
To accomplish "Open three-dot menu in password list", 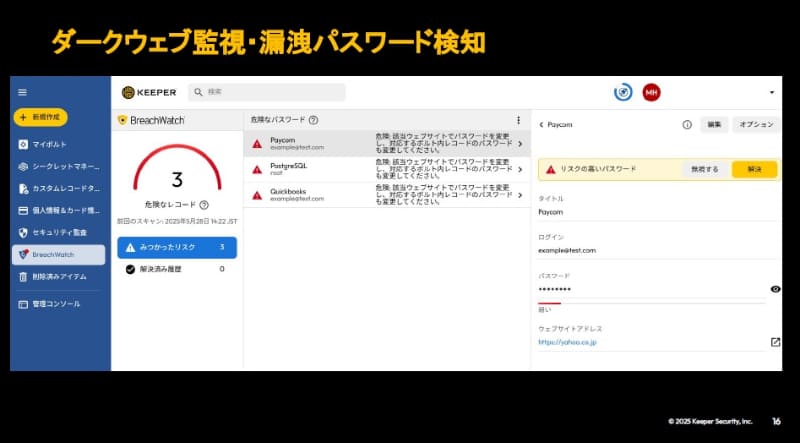I will 518,120.
